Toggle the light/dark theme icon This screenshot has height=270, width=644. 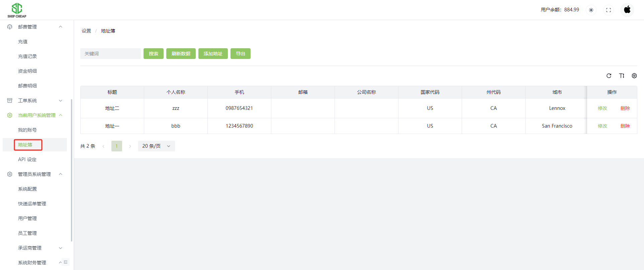click(x=591, y=10)
